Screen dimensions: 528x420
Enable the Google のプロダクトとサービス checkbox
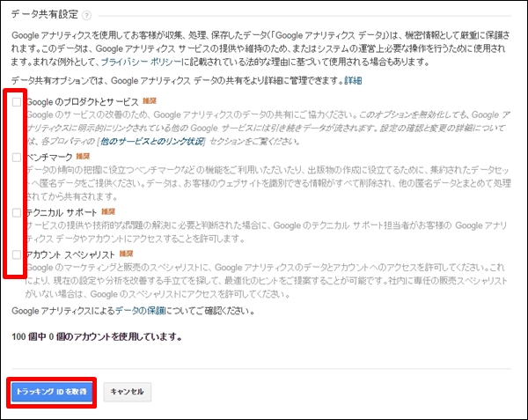(x=17, y=102)
